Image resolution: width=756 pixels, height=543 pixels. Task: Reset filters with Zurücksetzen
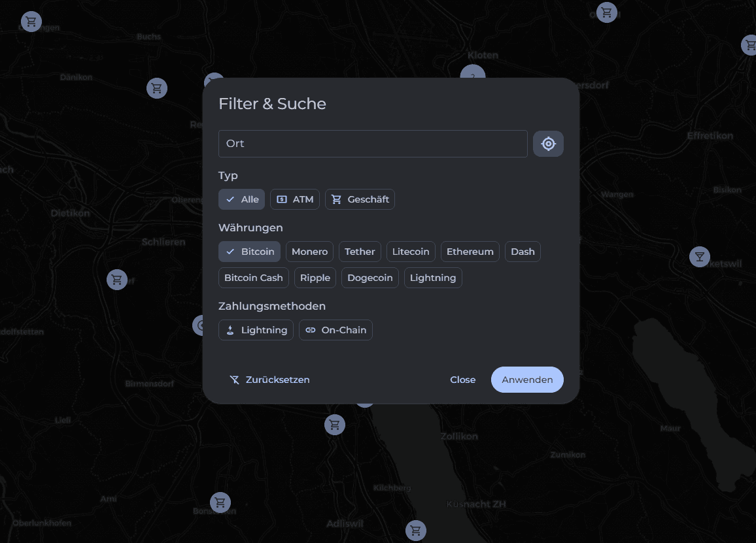pyautogui.click(x=269, y=380)
